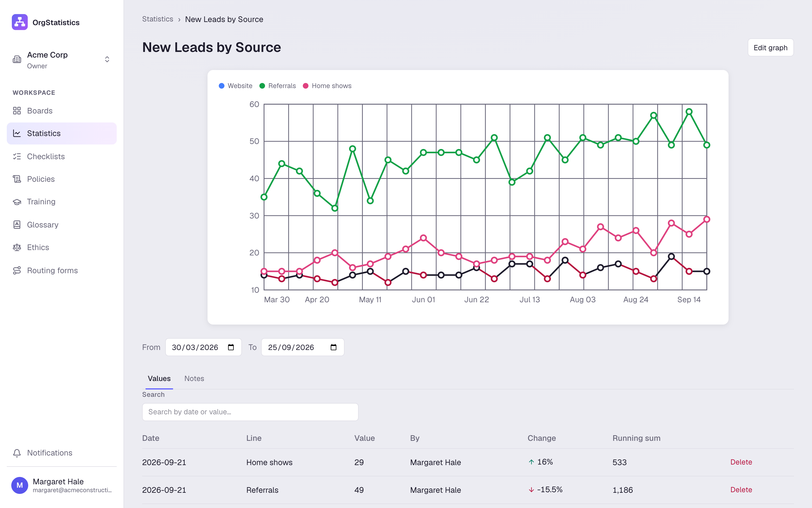This screenshot has width=812, height=508.
Task: Switch to the Values tab
Action: (x=159, y=378)
